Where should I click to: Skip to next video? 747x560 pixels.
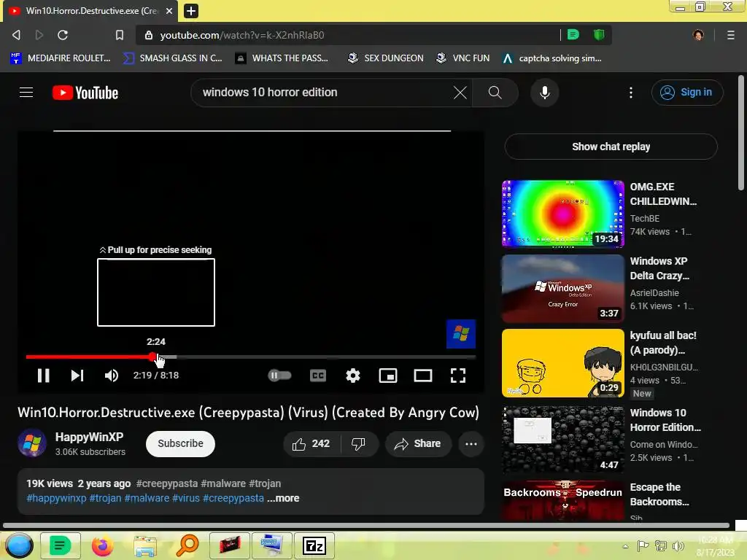[77, 376]
